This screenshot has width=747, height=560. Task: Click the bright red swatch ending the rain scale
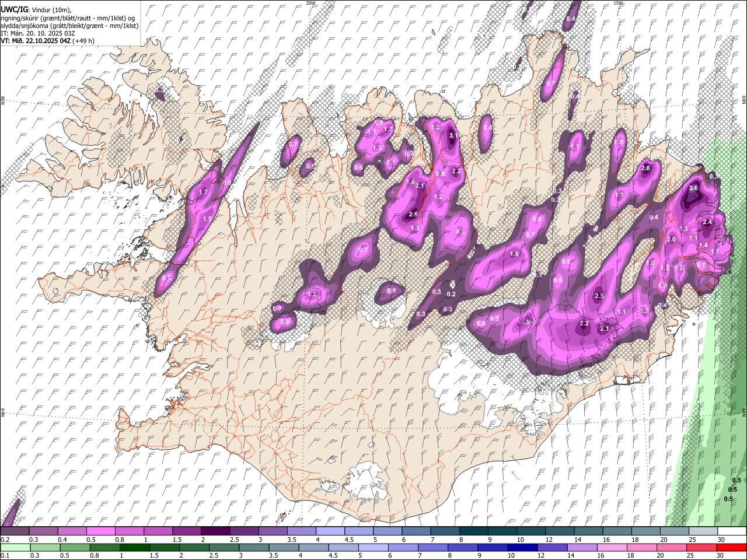(731, 547)
